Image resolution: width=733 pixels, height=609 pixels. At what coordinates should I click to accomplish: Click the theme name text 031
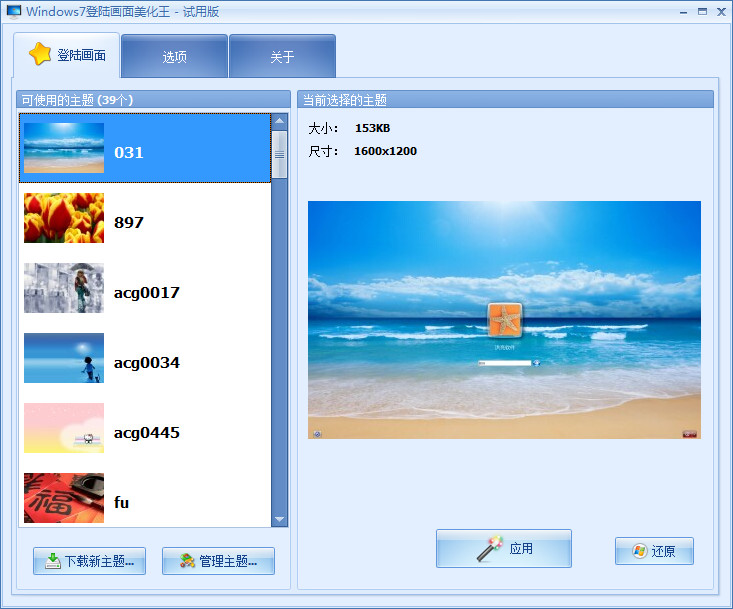(129, 152)
